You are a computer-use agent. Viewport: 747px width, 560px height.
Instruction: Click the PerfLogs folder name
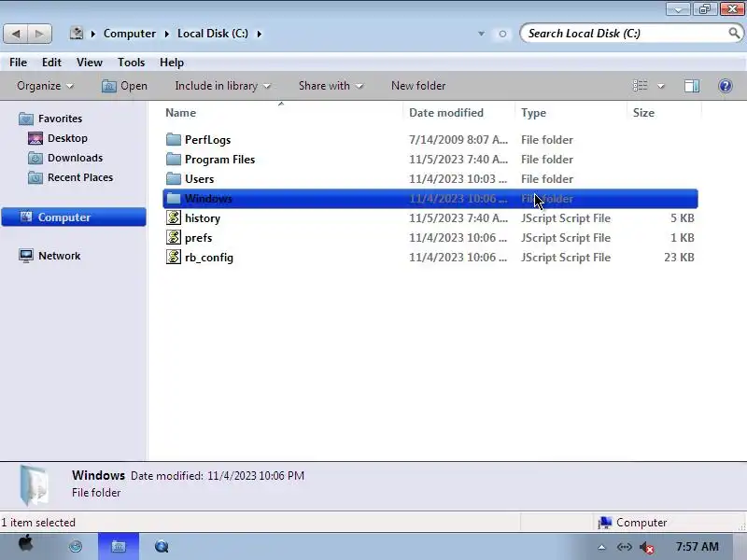(x=207, y=140)
